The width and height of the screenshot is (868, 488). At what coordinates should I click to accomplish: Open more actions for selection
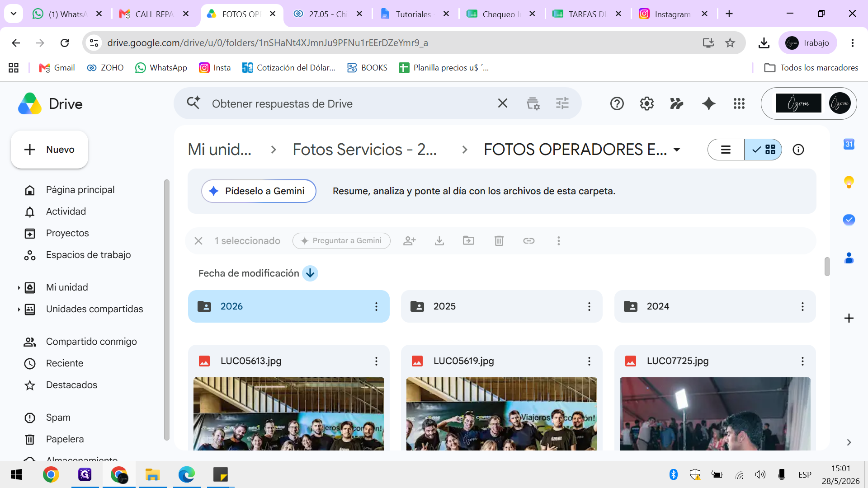pyautogui.click(x=558, y=241)
